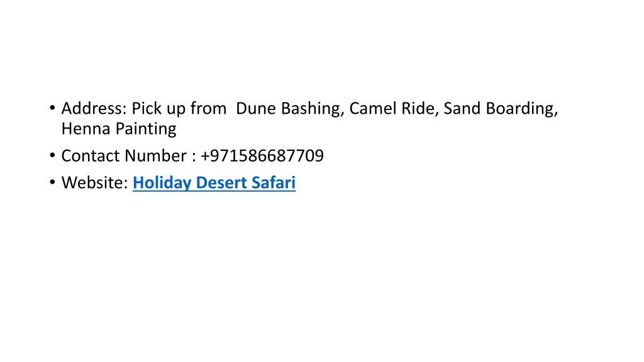Click the bullet point before Contact Number
The height and width of the screenshot is (362, 644).
(x=52, y=156)
